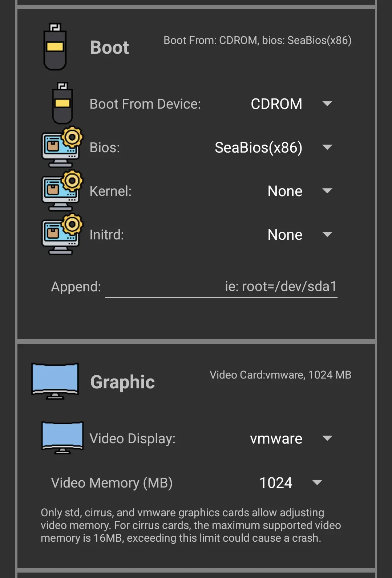This screenshot has width=392, height=578.
Task: Open the Video Display dropdown arrow
Action: coord(327,438)
